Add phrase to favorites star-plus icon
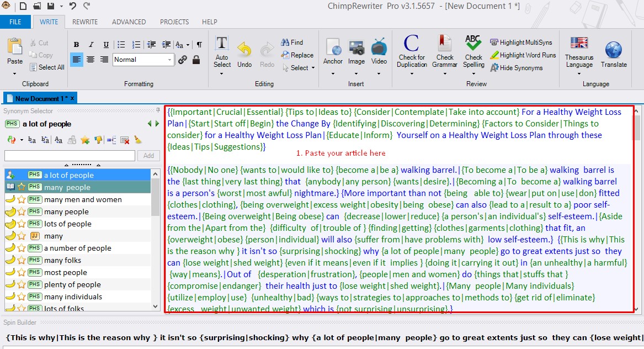This screenshot has width=644, height=349. pos(85,140)
